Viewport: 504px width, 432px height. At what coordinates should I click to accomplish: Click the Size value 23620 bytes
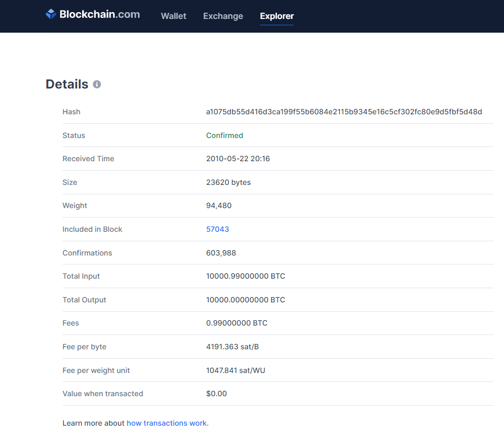pos(228,182)
